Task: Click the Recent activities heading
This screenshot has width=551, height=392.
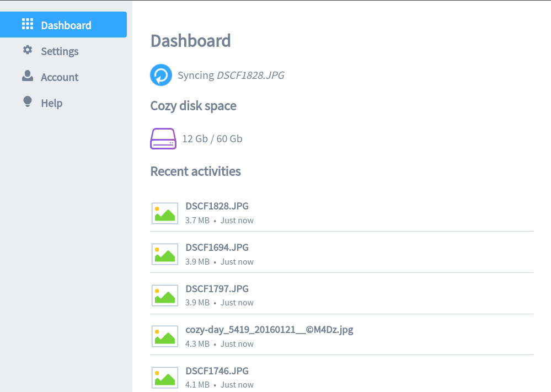Action: [196, 171]
